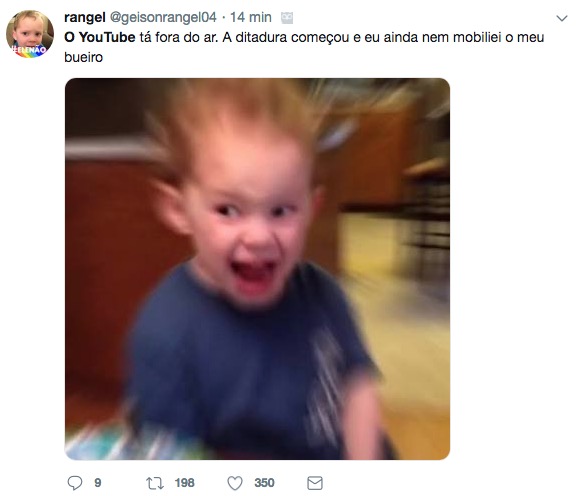Click the #ELENÃO rainbow badge on the avatar
579x496 pixels.
click(x=30, y=51)
